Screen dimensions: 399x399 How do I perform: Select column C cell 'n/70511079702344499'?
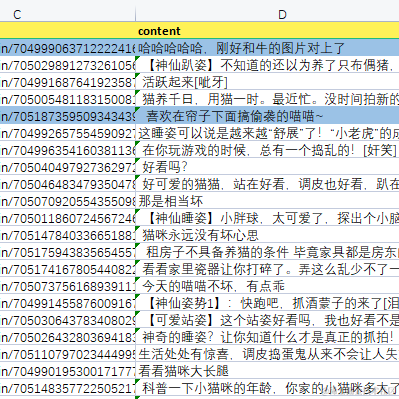(x=68, y=354)
